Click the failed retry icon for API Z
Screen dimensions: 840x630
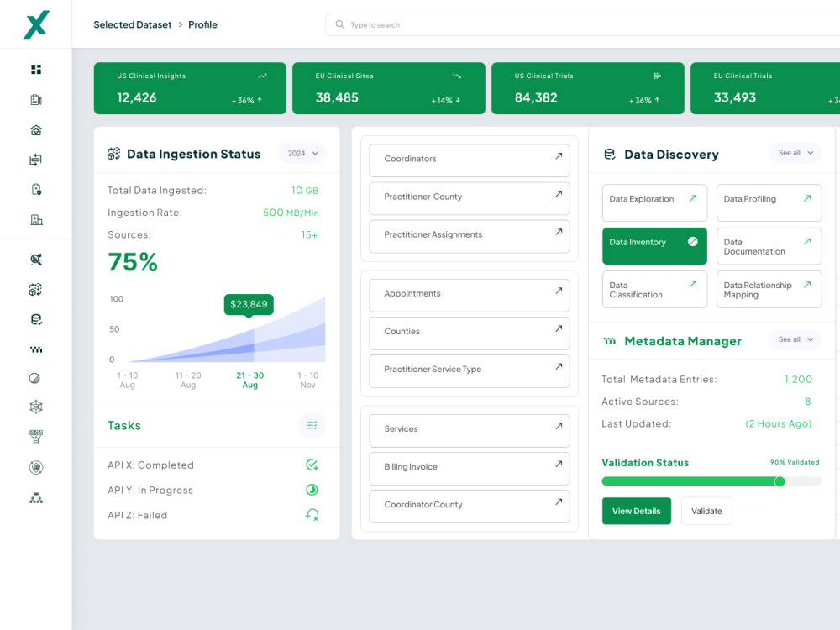point(312,515)
